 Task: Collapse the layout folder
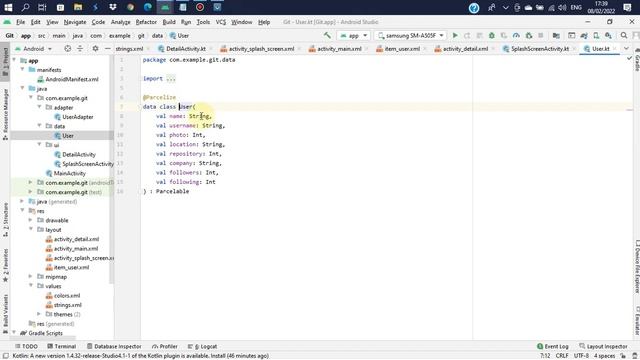pyautogui.click(x=31, y=229)
